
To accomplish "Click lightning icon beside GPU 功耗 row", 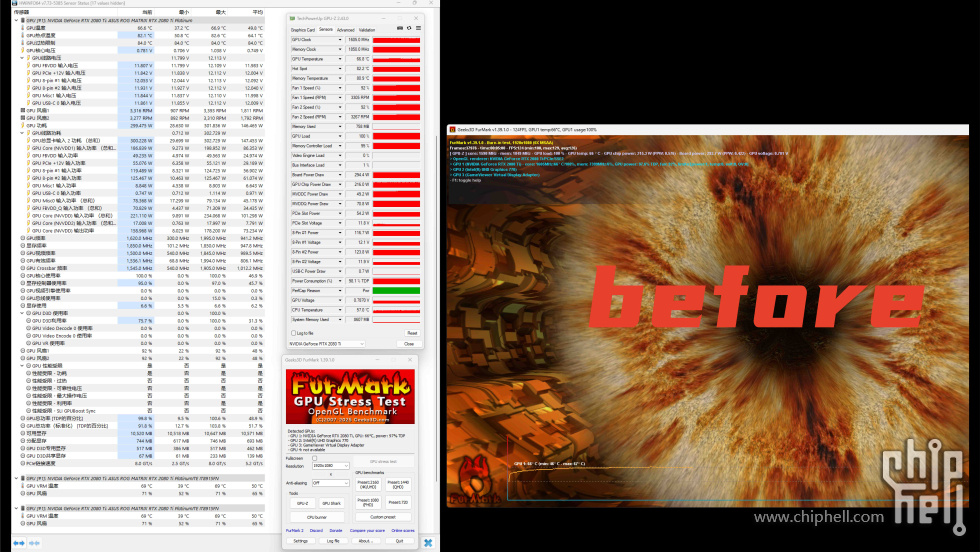I will [23, 126].
